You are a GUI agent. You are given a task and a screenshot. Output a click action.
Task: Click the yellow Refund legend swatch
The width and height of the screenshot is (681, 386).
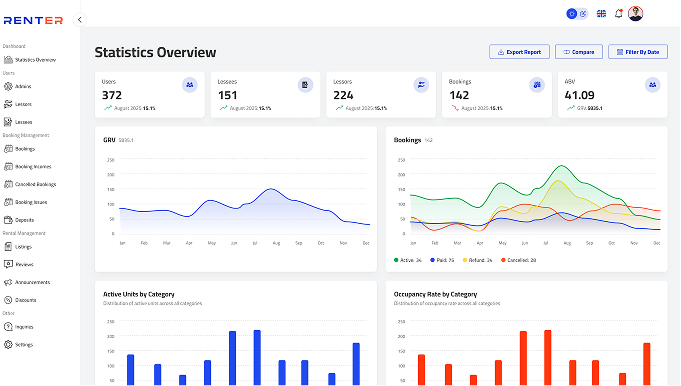[465, 260]
